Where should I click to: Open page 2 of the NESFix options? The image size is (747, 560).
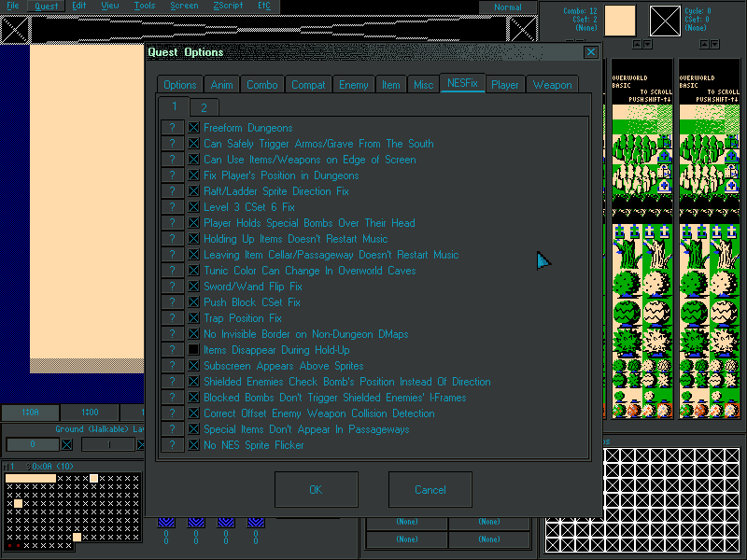tap(204, 107)
